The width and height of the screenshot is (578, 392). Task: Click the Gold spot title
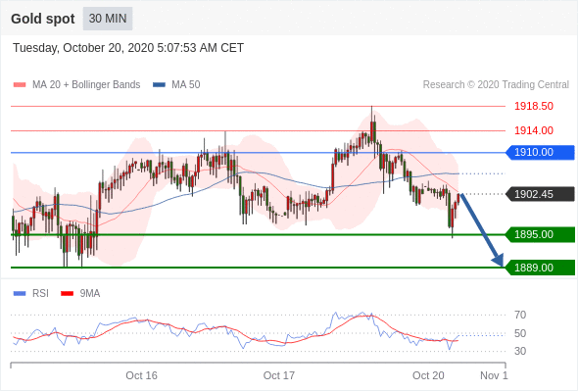[x=43, y=19]
